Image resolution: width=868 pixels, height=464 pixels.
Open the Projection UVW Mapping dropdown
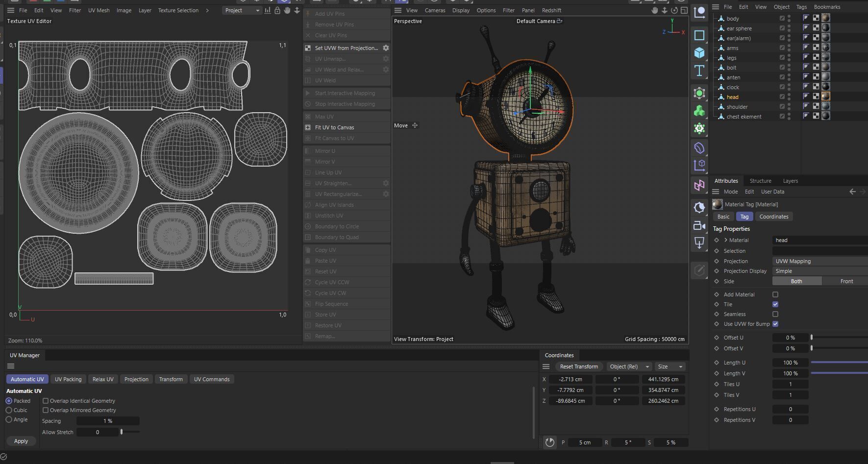[820, 261]
